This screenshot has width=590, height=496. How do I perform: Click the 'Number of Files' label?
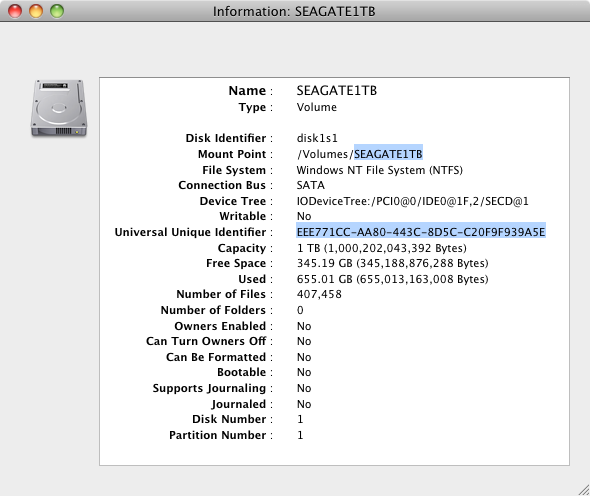pyautogui.click(x=221, y=294)
